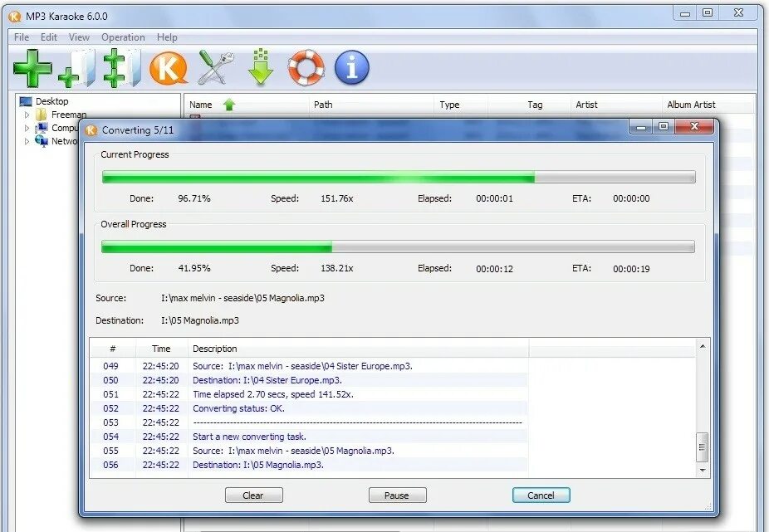Click the Overall Progress bar
This screenshot has width=769, height=532.
(399, 246)
